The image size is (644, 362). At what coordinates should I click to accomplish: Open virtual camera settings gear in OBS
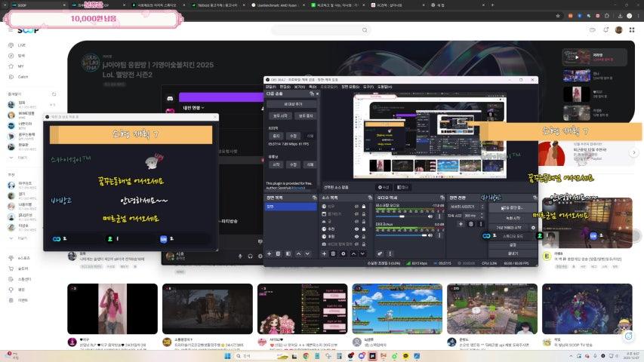533,227
